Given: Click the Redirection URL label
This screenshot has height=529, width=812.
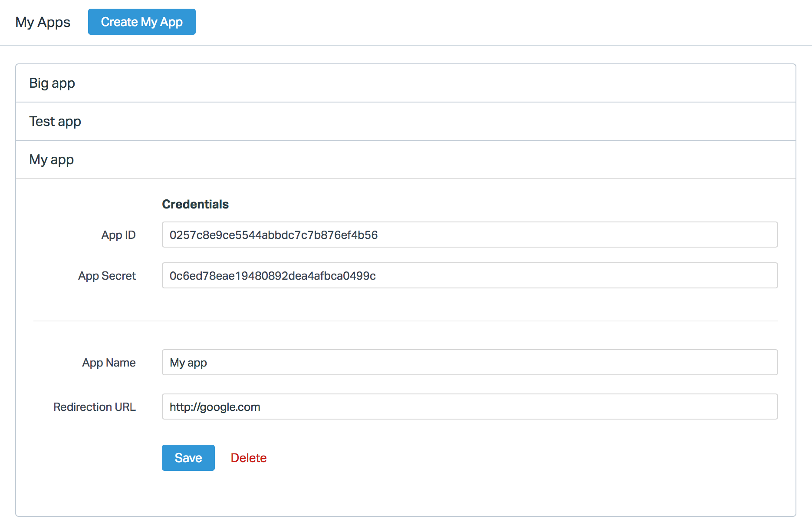Looking at the screenshot, I should pyautogui.click(x=95, y=407).
